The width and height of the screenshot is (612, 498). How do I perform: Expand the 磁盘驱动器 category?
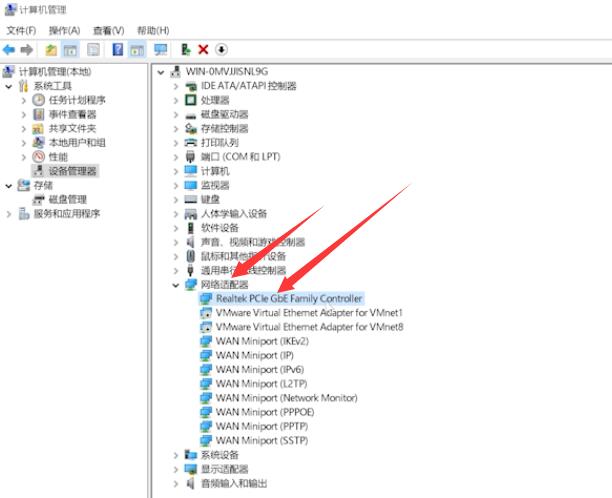pos(176,115)
